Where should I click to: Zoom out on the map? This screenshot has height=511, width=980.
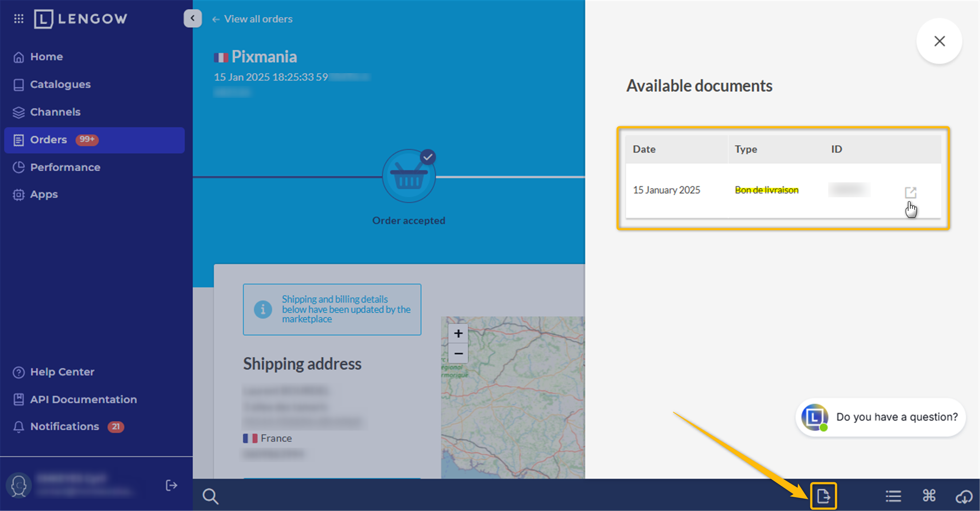(x=458, y=354)
